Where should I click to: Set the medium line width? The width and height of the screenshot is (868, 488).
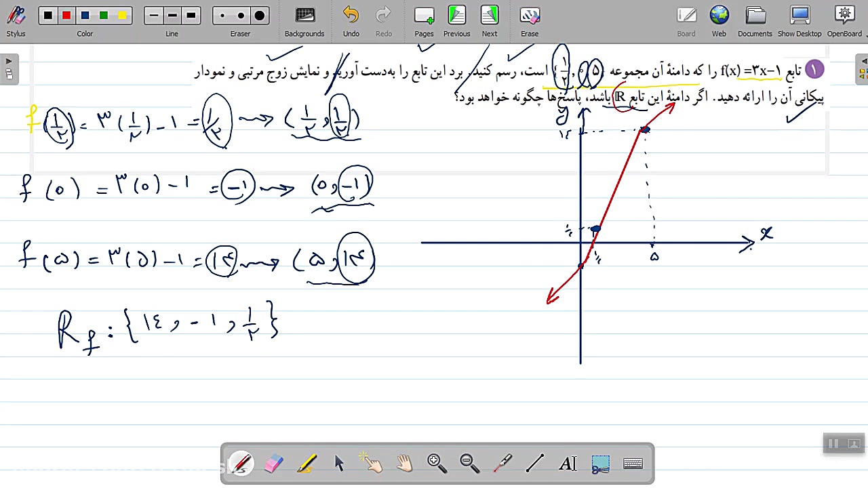[x=172, y=16]
